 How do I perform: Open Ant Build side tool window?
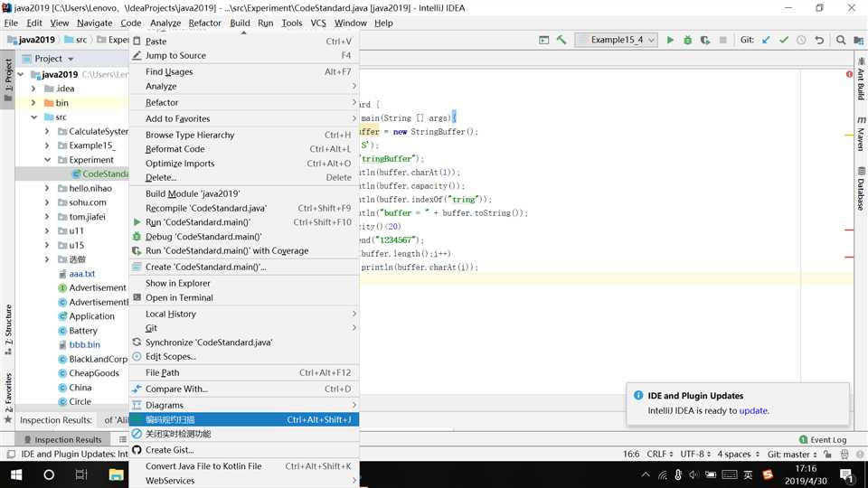(861, 80)
